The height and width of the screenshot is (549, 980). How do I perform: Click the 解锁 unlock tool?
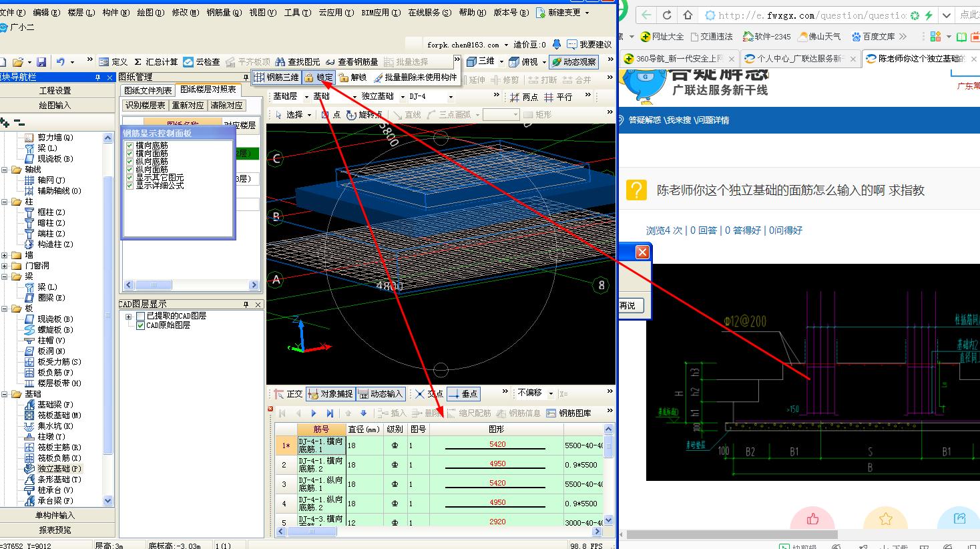click(352, 77)
